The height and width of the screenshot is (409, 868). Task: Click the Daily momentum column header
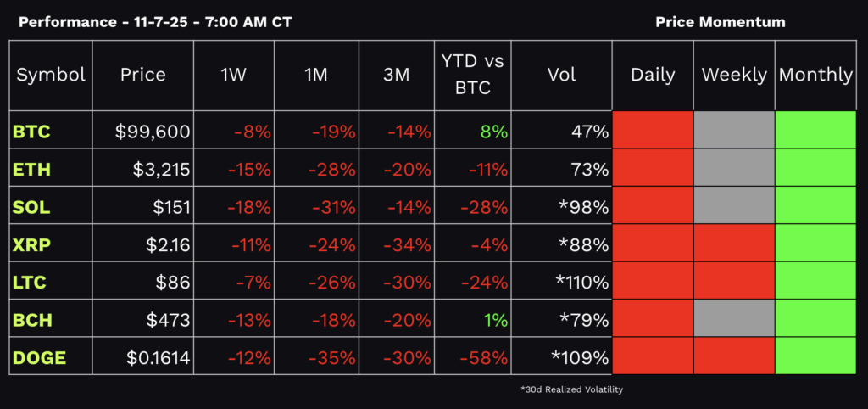[x=653, y=75]
